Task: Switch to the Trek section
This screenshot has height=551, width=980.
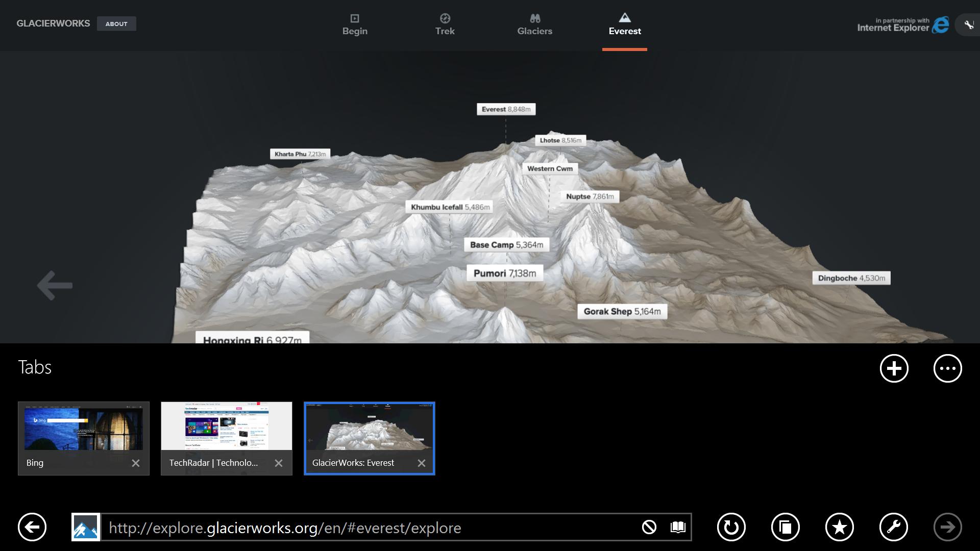Action: point(445,25)
